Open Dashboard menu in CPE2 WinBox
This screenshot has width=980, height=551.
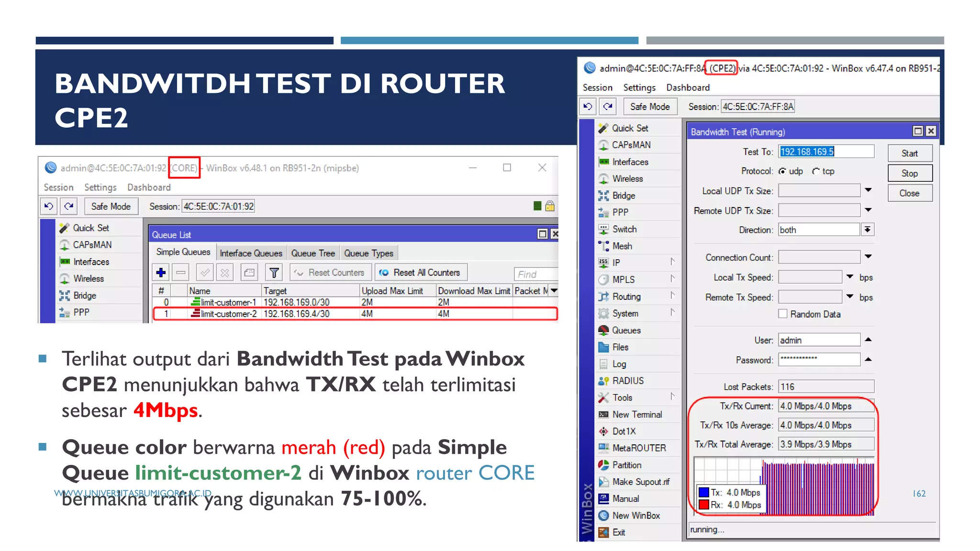pyautogui.click(x=688, y=88)
